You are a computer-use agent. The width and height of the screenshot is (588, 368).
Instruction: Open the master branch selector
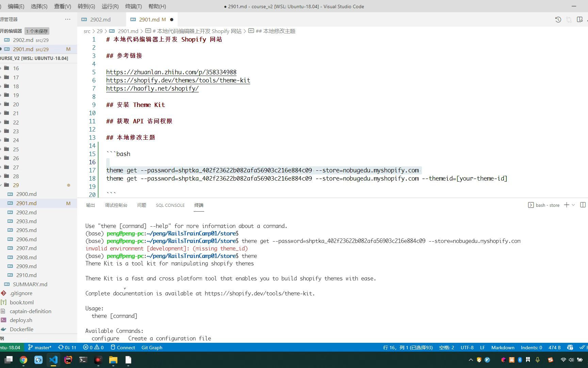pos(39,348)
